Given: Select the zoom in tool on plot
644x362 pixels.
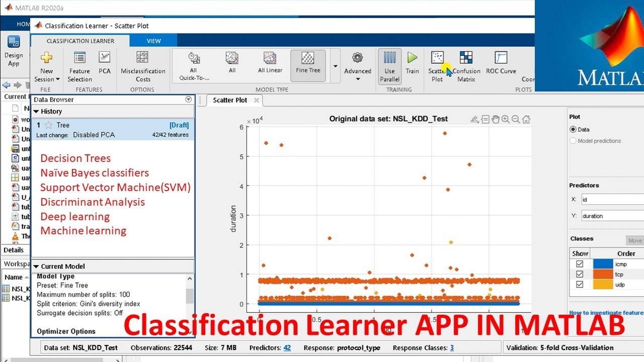Looking at the screenshot, I should coord(505,119).
